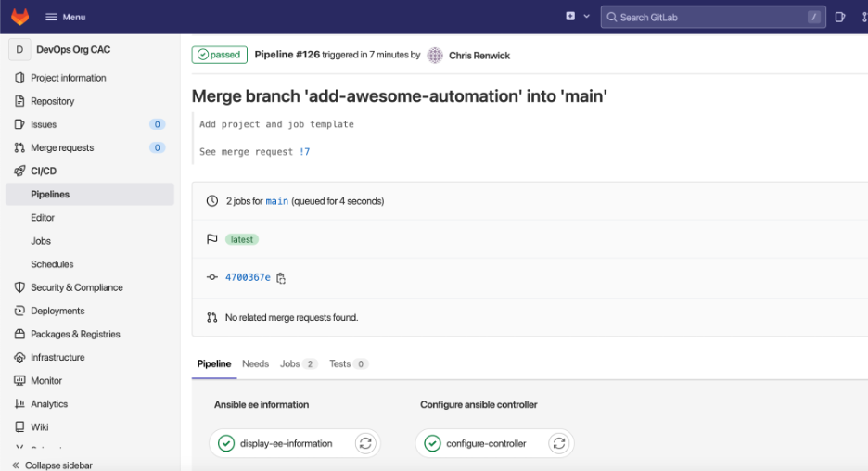Retry the configure-controller job
Image resolution: width=868 pixels, height=471 pixels.
(558, 443)
